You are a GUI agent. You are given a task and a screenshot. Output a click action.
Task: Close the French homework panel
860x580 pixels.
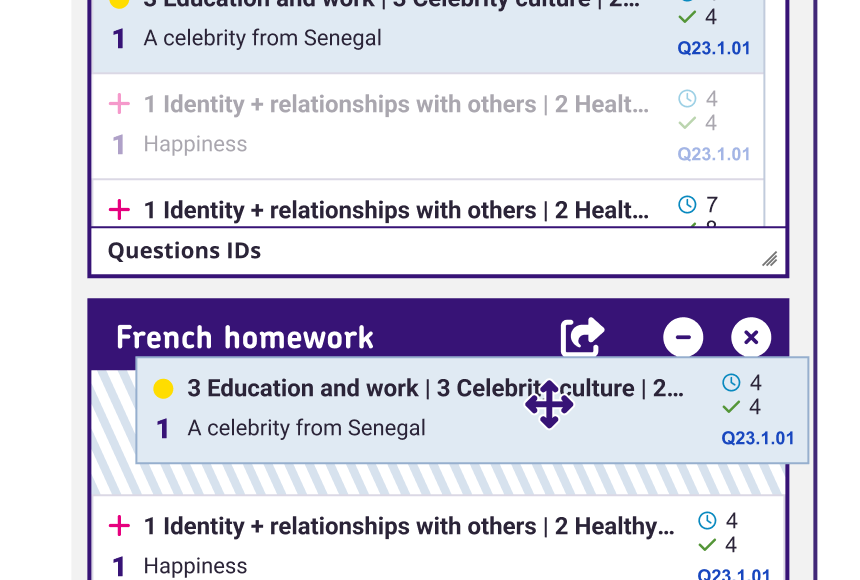click(x=751, y=337)
